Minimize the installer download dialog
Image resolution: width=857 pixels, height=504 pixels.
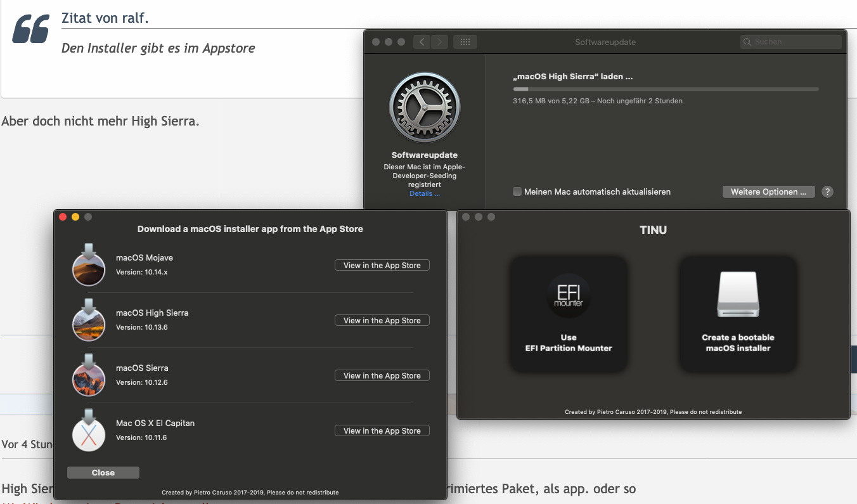75,217
